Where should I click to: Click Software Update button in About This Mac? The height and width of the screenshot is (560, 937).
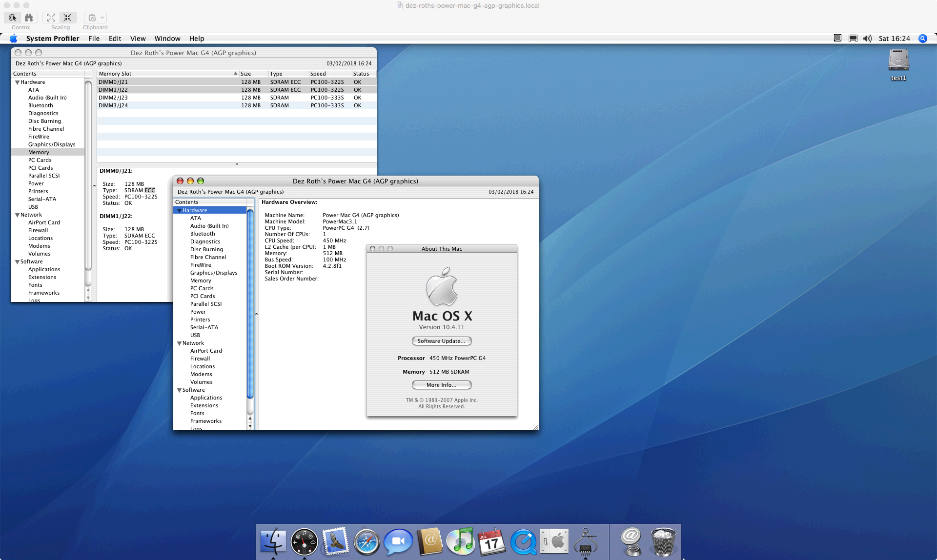click(442, 341)
